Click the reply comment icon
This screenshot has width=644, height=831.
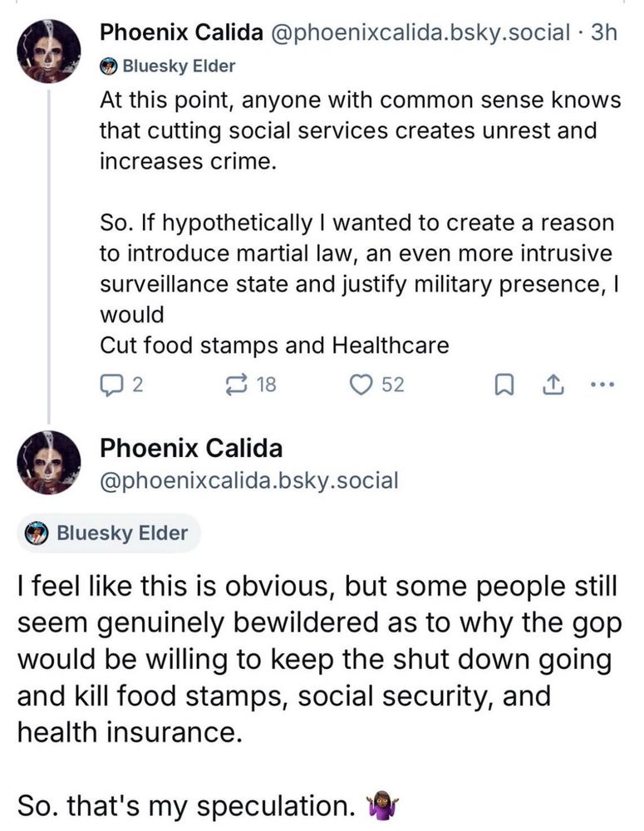coord(111,385)
